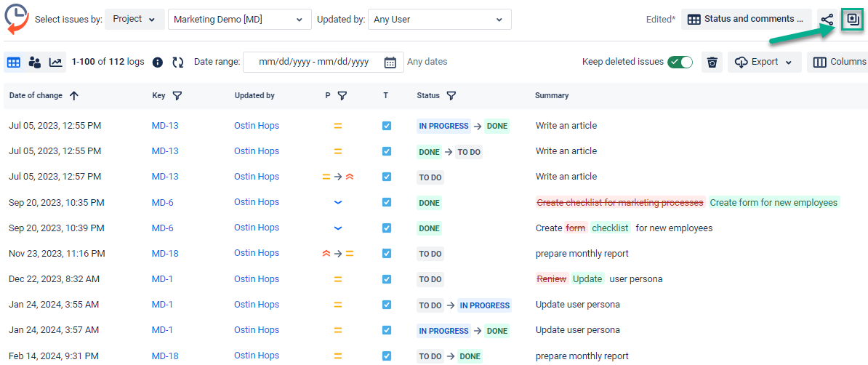Open the Project selection dropdown
This screenshot has width=868, height=365.
pyautogui.click(x=134, y=20)
